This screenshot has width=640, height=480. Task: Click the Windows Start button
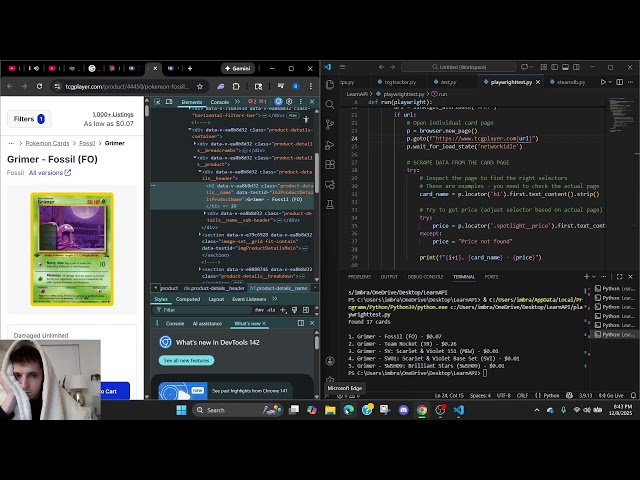pos(181,410)
